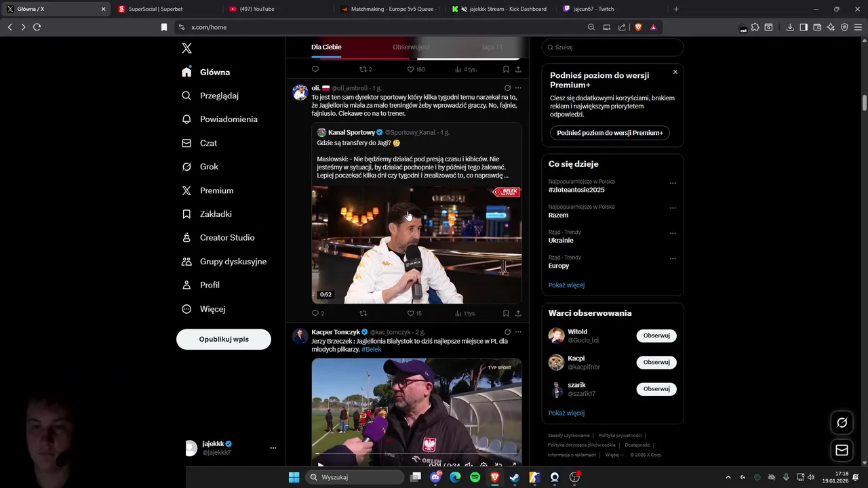Follow szarik with Obserwuj button

(x=656, y=389)
